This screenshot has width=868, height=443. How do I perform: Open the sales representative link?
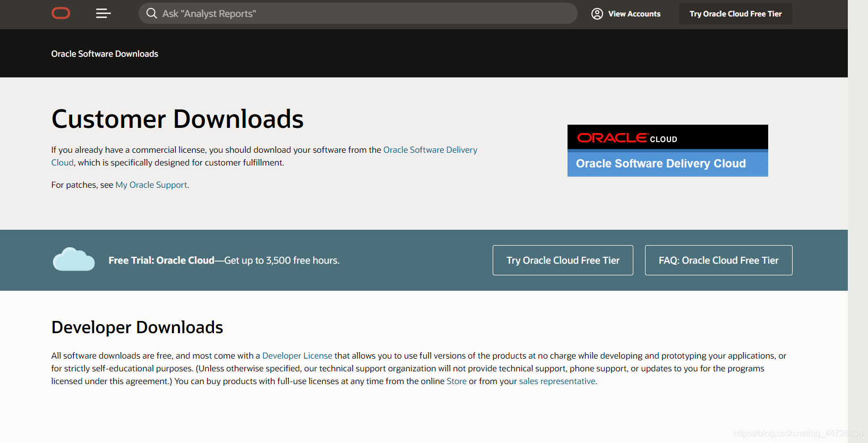(557, 381)
